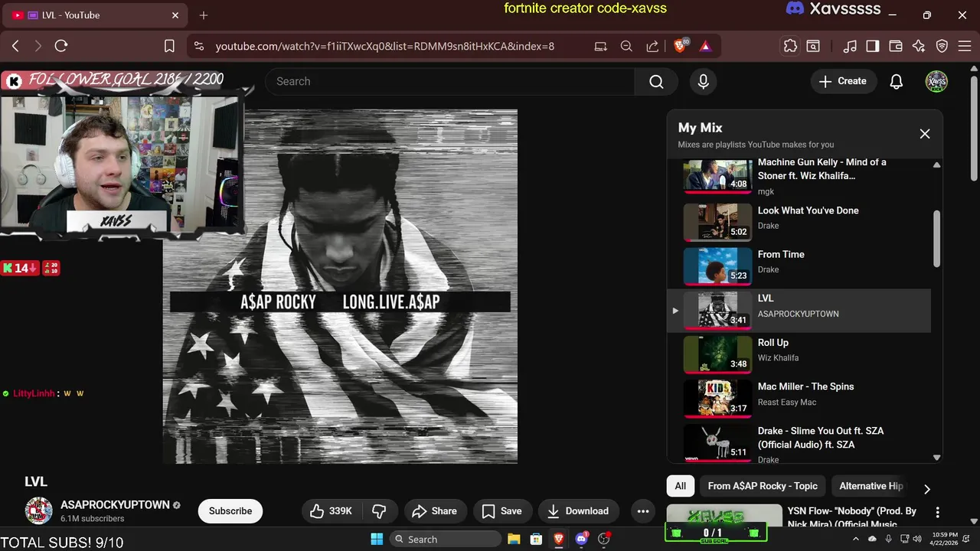The width and height of the screenshot is (980, 551).
Task: Toggle the browser sidebar panel
Action: click(872, 46)
